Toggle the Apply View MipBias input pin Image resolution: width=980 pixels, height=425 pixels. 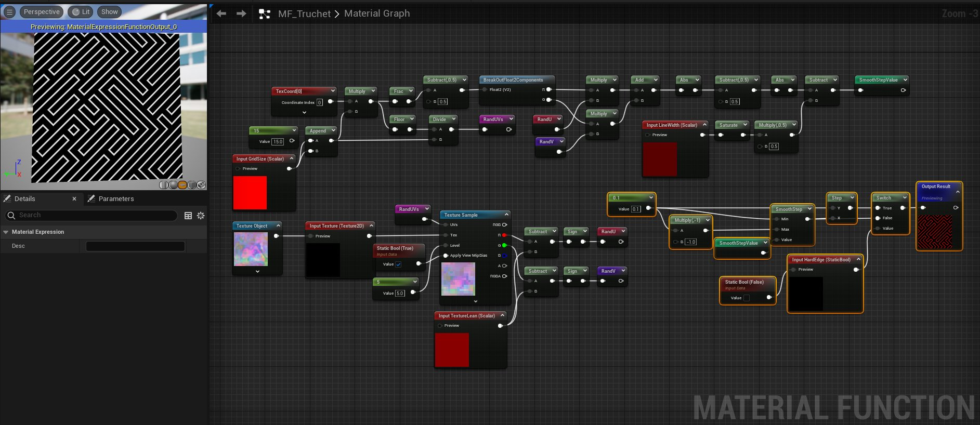(446, 256)
